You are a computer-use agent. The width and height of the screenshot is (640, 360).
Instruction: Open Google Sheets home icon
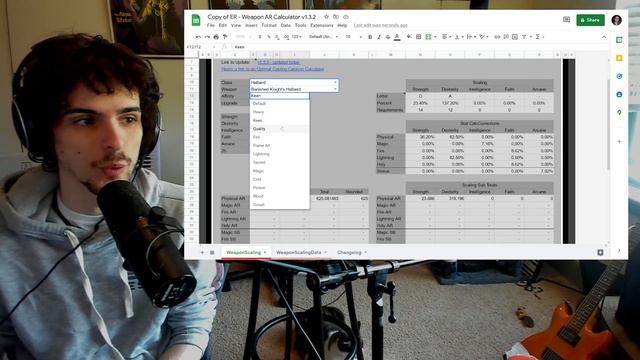pyautogui.click(x=196, y=20)
